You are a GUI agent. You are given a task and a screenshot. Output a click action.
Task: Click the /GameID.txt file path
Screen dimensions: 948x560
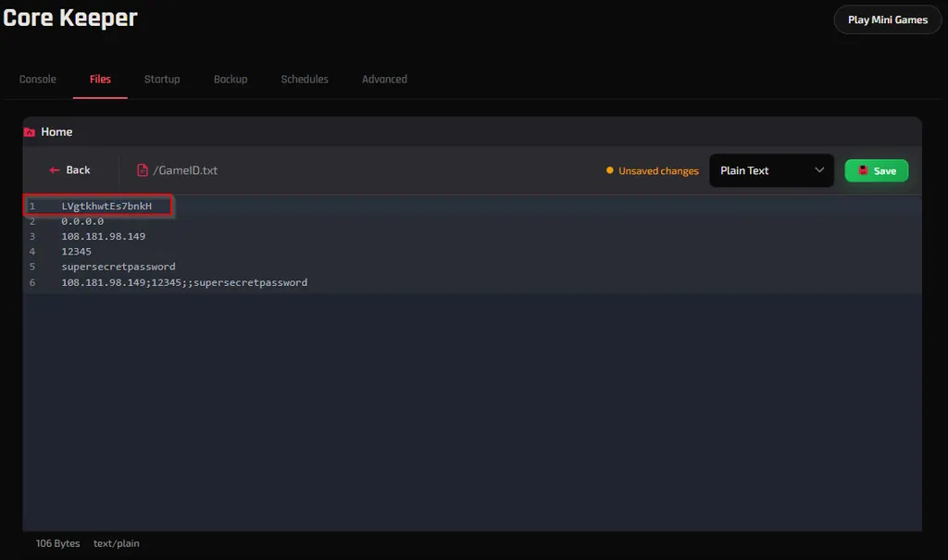coord(185,170)
